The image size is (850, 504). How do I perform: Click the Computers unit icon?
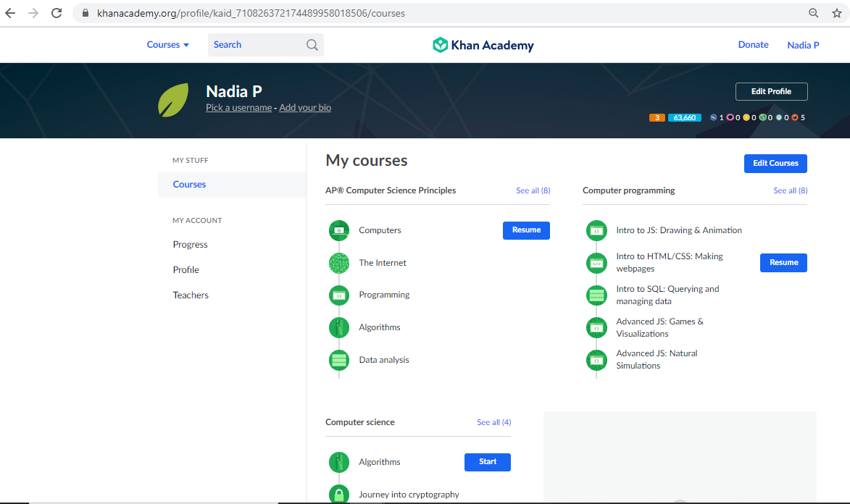pyautogui.click(x=339, y=230)
